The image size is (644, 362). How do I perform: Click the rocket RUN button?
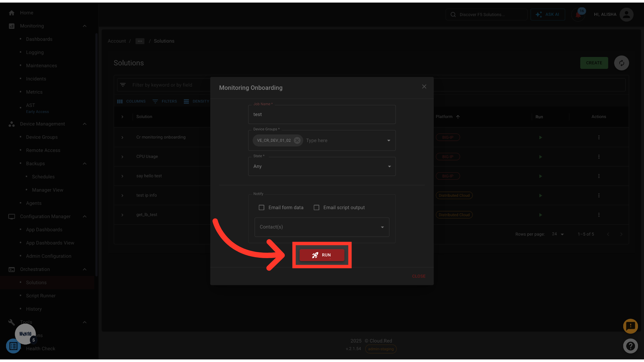[x=322, y=255]
